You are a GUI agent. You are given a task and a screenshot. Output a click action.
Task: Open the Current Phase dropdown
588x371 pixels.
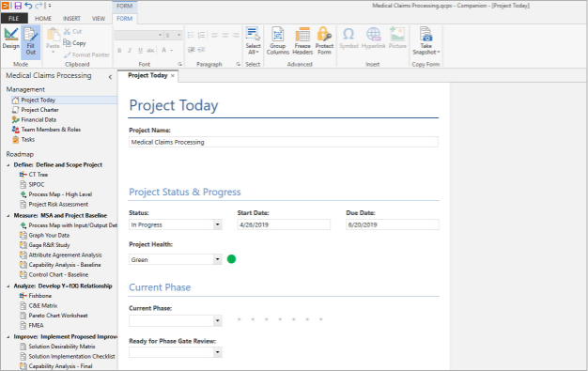pos(218,320)
